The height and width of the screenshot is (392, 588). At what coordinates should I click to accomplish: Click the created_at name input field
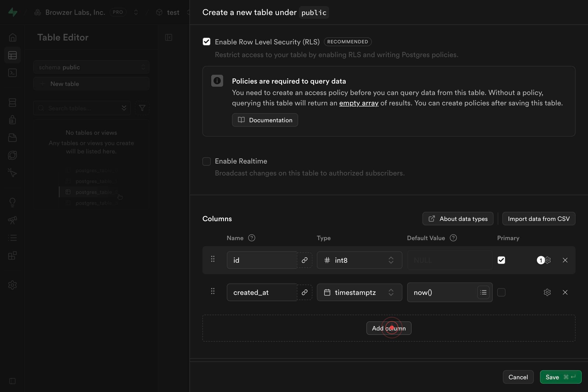click(262, 292)
